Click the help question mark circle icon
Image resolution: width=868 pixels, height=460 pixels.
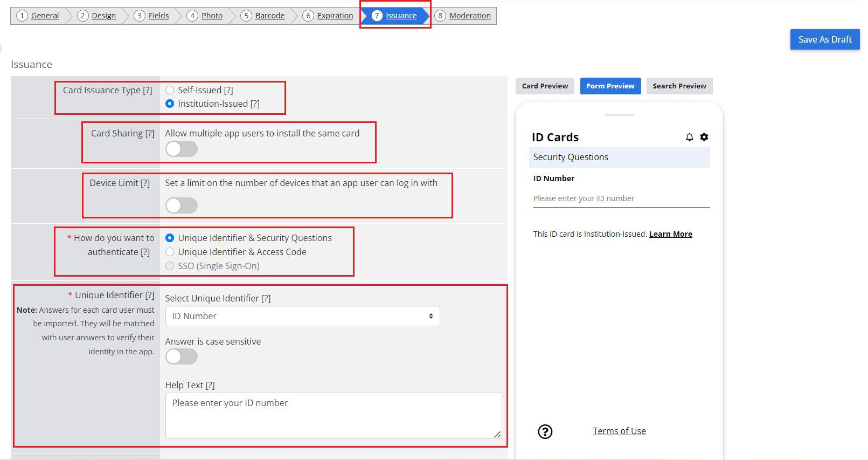[x=545, y=431]
